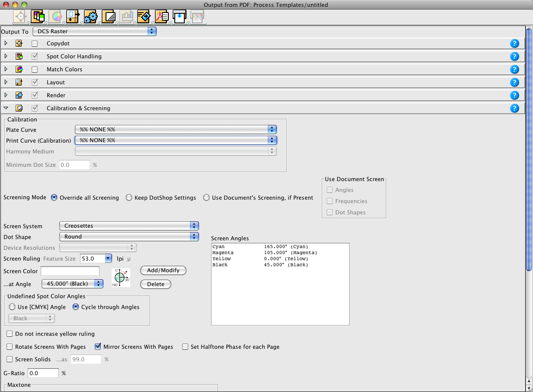The width and height of the screenshot is (533, 392).
Task: Enable the Match Colors section checkbox
Action: tap(35, 70)
